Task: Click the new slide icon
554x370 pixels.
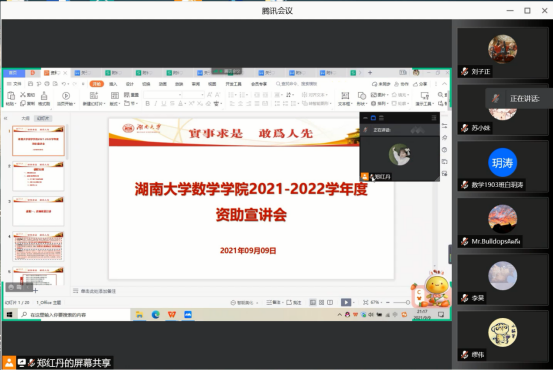Action: 94,95
